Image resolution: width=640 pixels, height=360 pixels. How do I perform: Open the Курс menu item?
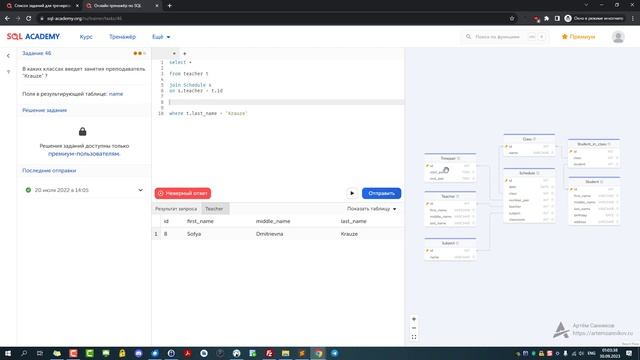86,37
